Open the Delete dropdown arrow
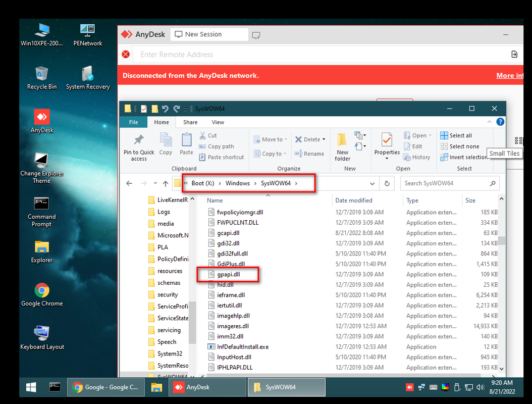The height and width of the screenshot is (404, 532). [x=324, y=139]
